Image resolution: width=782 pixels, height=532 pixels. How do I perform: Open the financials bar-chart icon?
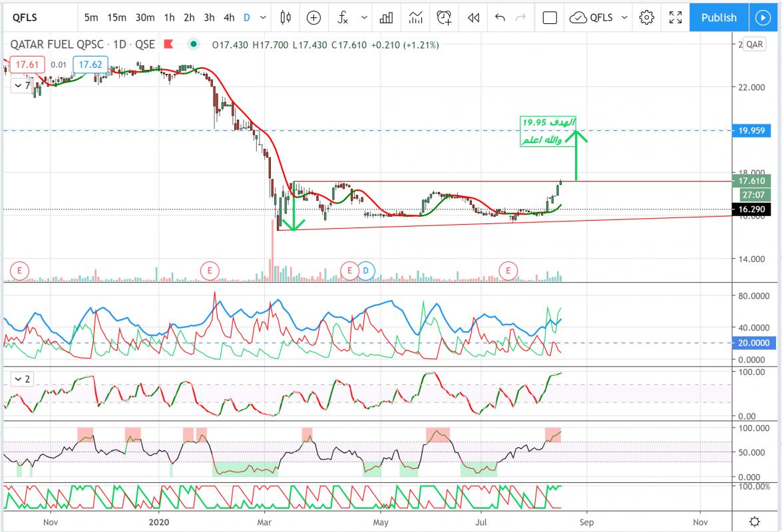point(386,17)
